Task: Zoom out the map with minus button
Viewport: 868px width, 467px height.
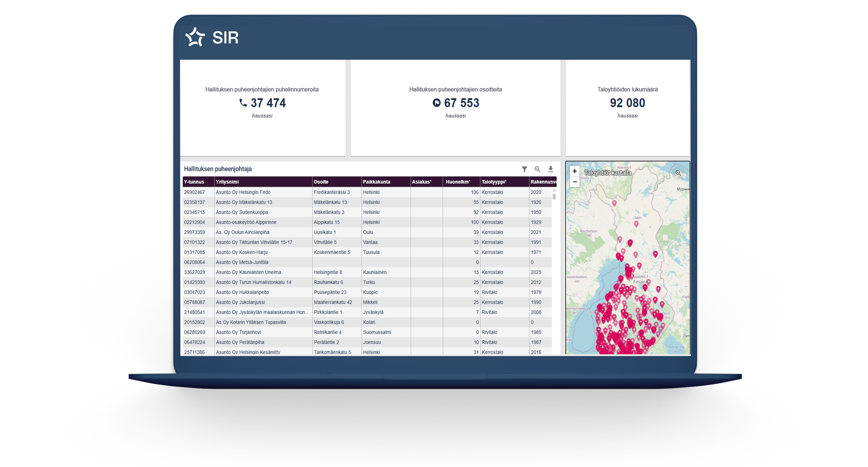Action: point(574,182)
